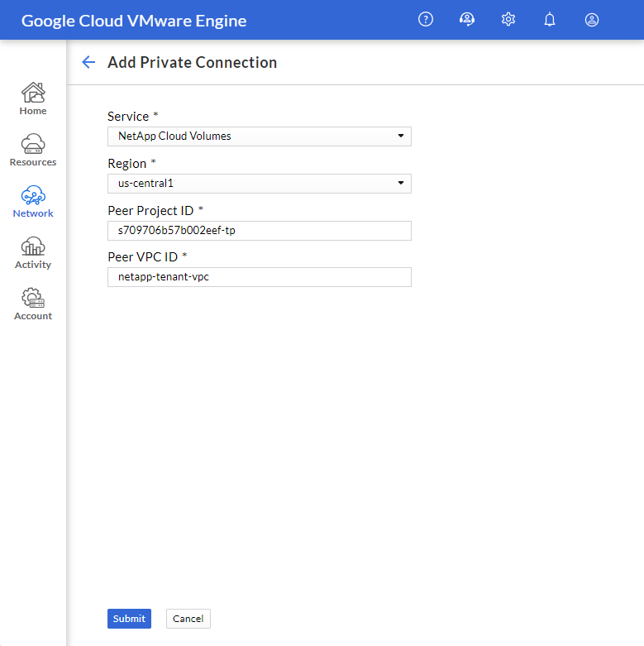Open the NetApp Cloud Volumes combo box
Screen dimensions: 644x646
(260, 136)
